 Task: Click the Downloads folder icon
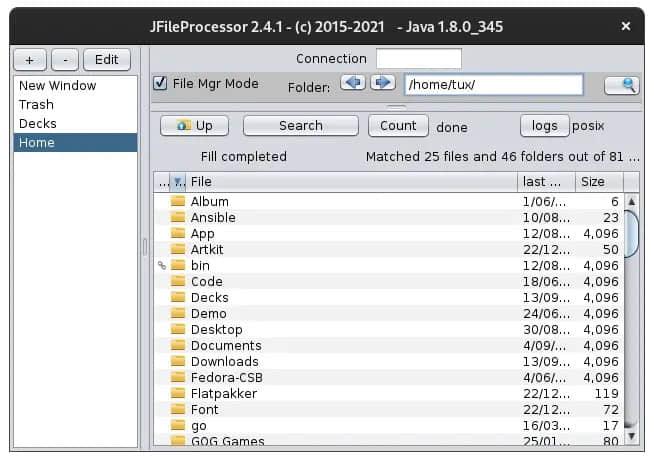pos(178,362)
